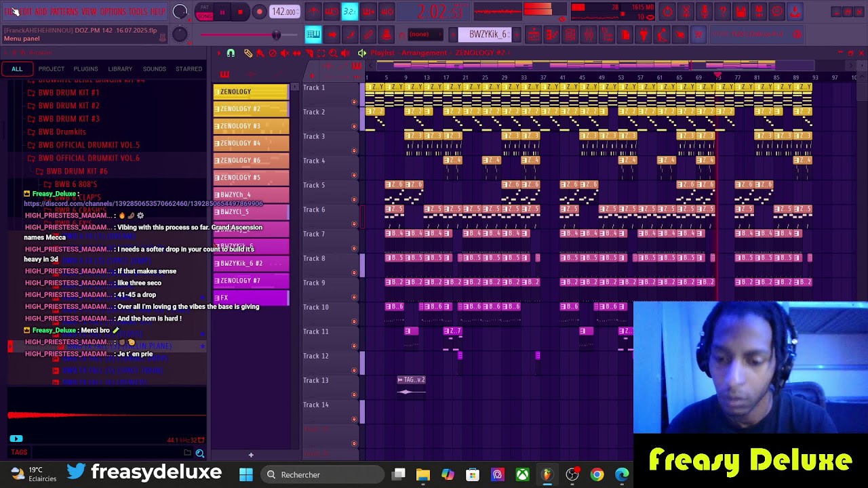Image resolution: width=868 pixels, height=488 pixels.
Task: Open the playlist options arrow menu
Action: pos(218,53)
